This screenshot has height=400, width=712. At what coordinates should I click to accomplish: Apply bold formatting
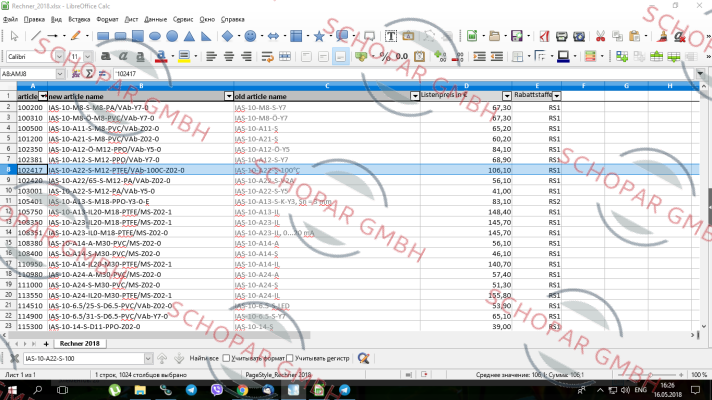coord(105,56)
